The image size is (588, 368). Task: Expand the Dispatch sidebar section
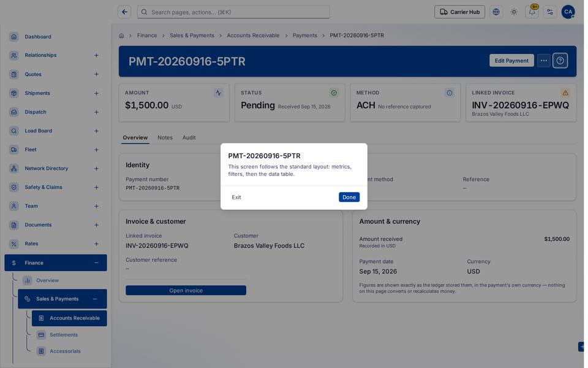[x=96, y=112]
